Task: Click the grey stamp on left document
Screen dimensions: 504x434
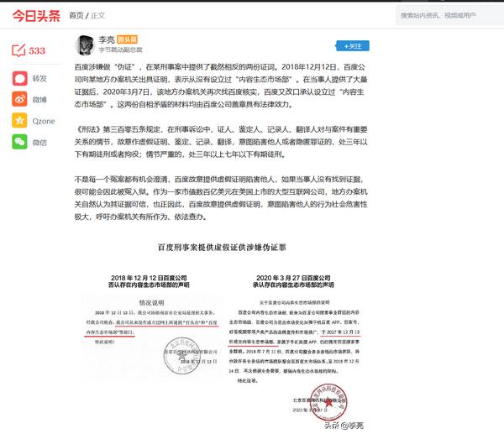Action: (181, 356)
